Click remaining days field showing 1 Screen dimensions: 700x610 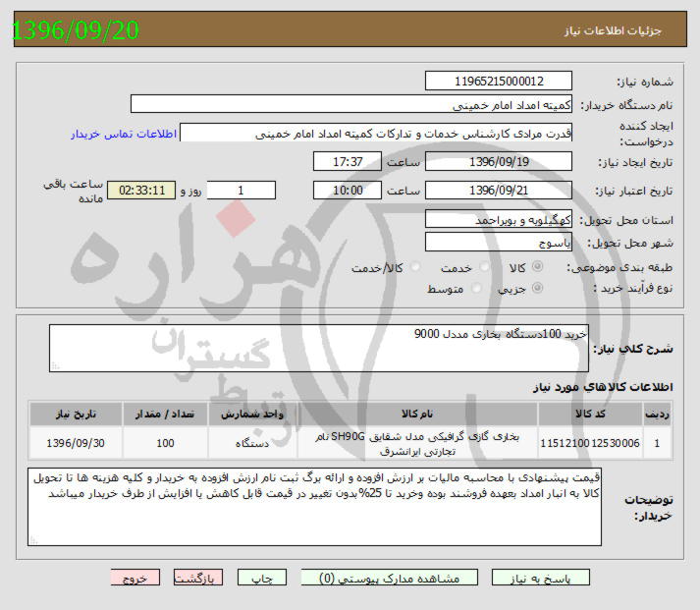[242, 191]
